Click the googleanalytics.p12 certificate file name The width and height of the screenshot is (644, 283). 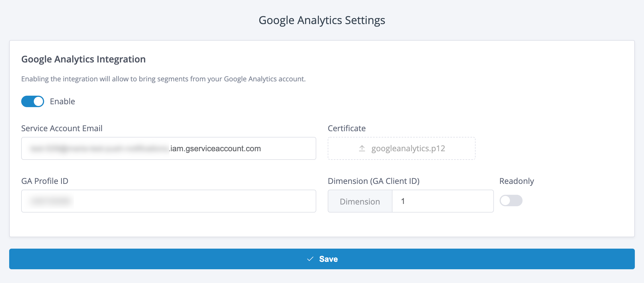(x=408, y=148)
